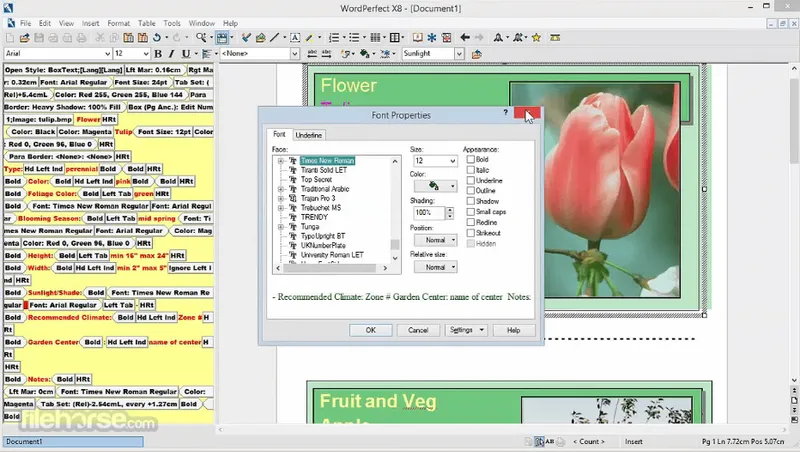Click the folder icon beside Sunlight box
Screen dimensions: 800x452
pyautogui.click(x=477, y=54)
